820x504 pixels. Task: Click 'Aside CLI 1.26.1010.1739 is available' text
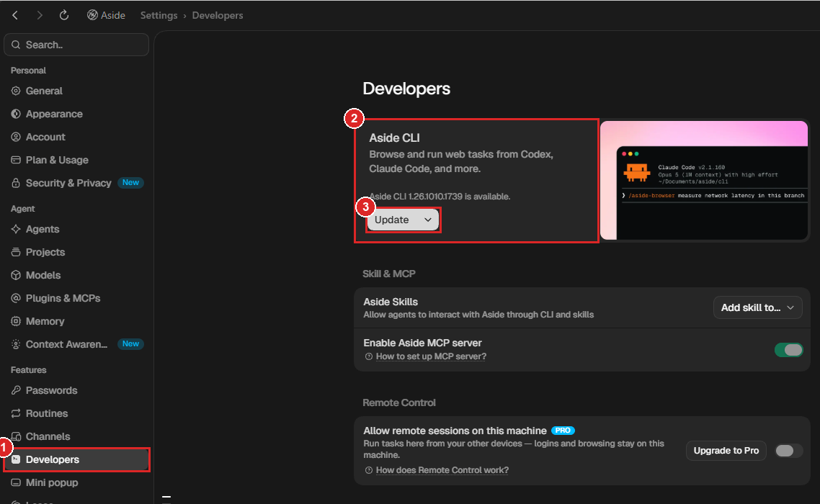coord(440,197)
